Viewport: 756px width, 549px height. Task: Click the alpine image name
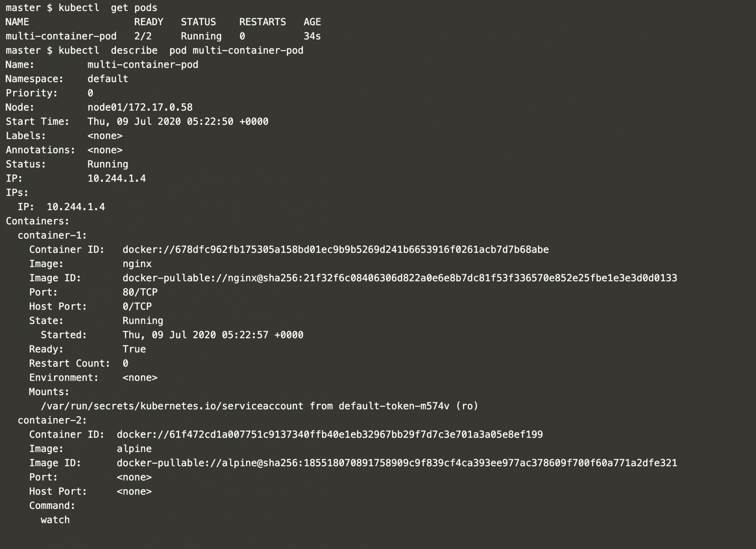134,449
